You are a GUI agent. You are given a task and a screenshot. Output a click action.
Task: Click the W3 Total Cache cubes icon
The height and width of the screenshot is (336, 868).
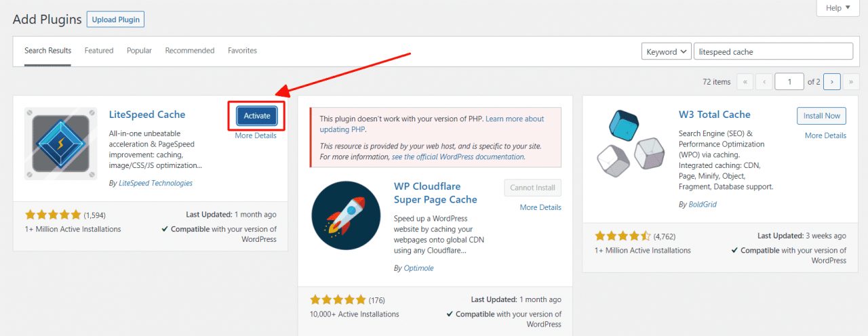(x=631, y=143)
